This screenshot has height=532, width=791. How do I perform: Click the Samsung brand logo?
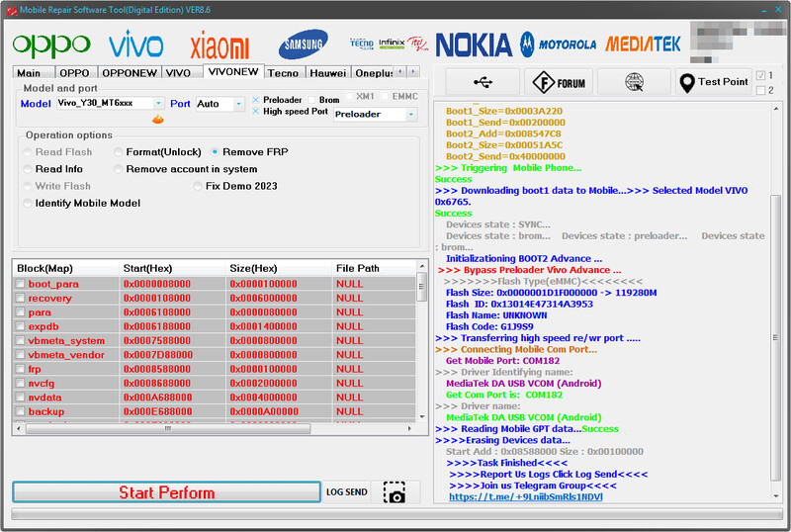click(304, 44)
